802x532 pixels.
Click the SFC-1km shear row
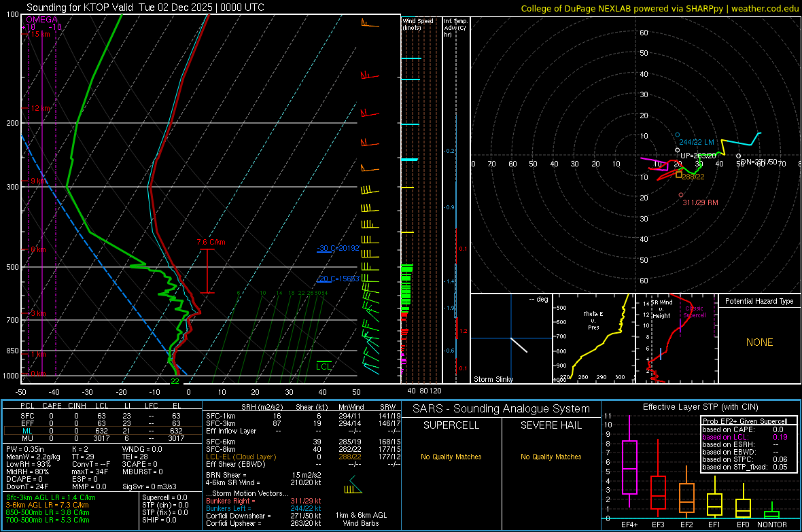[x=303, y=416]
